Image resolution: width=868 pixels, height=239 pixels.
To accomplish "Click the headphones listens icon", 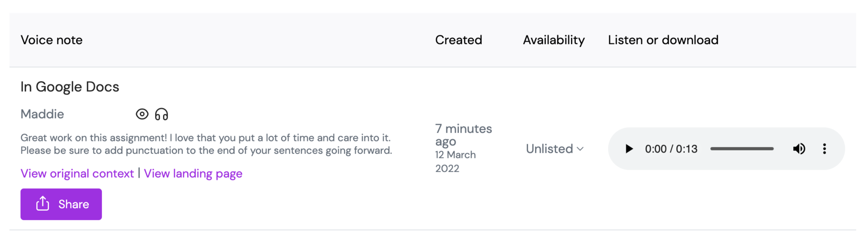I will (161, 114).
